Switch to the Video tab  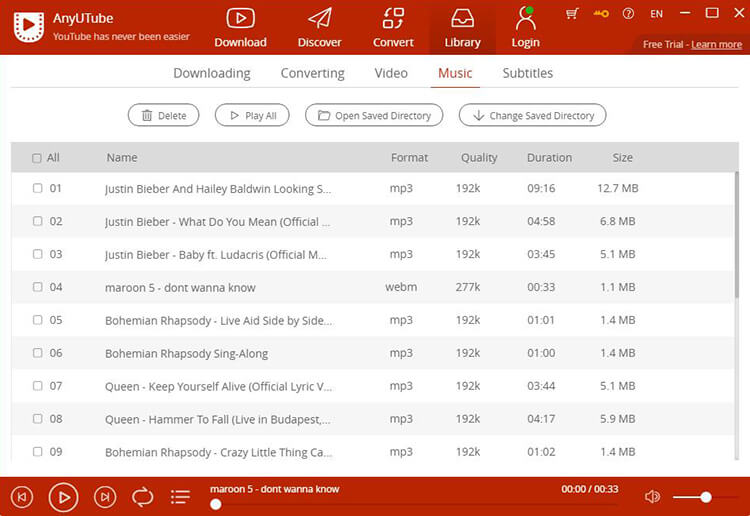click(391, 73)
